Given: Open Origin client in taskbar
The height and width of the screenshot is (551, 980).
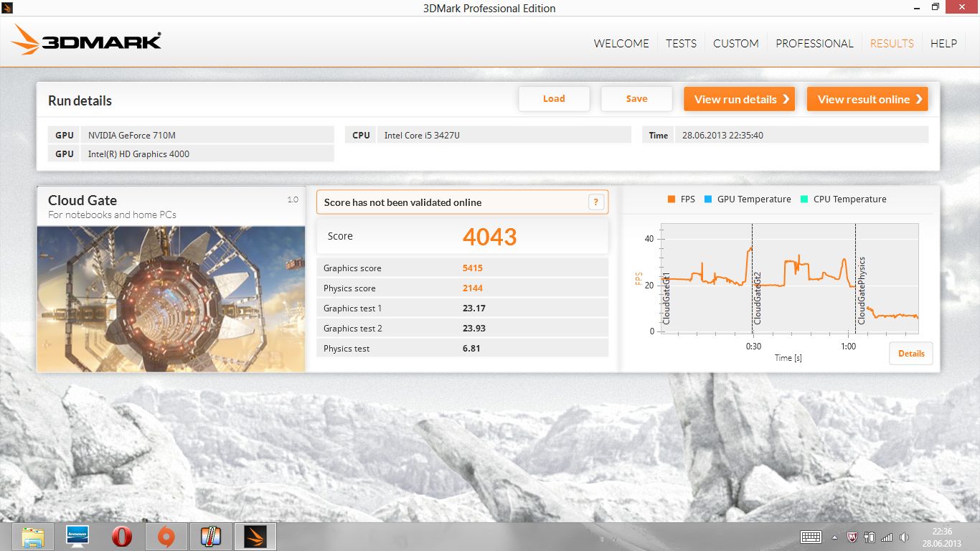Looking at the screenshot, I should coord(166,537).
